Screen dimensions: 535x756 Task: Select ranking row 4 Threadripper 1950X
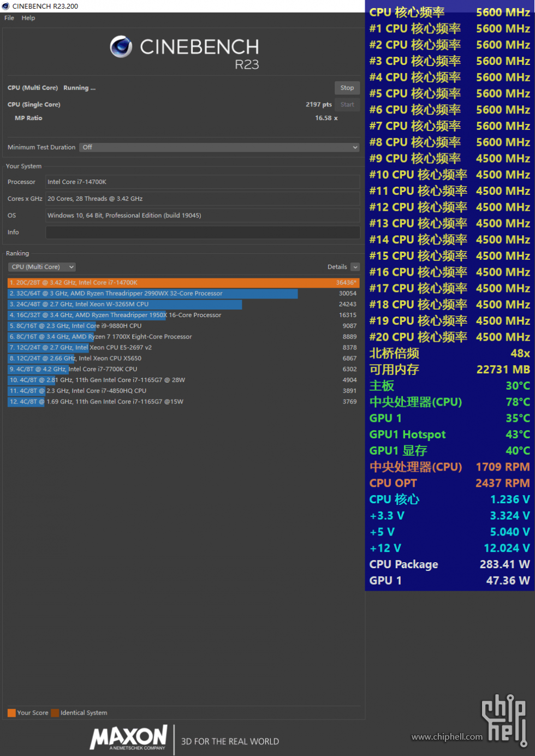point(183,315)
